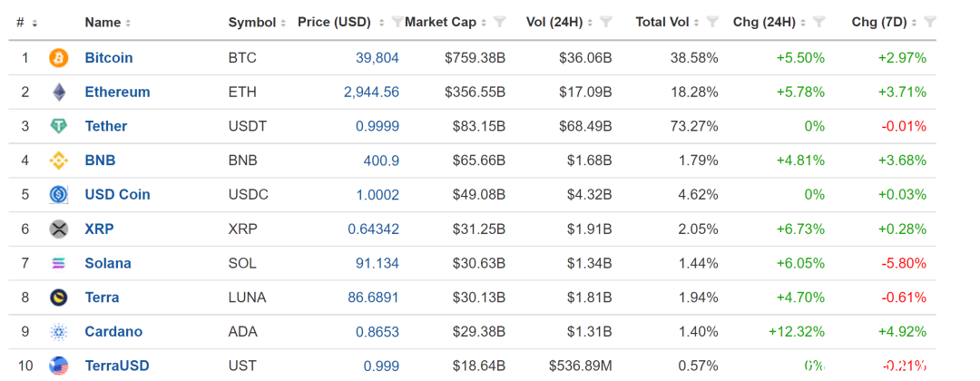Sort table by Name column header
The height and width of the screenshot is (381, 980).
108,23
